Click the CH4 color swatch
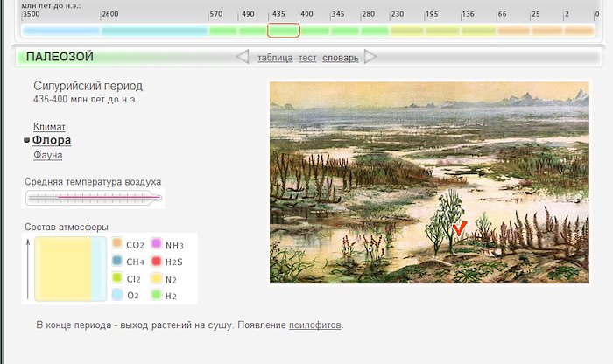 tap(117, 261)
